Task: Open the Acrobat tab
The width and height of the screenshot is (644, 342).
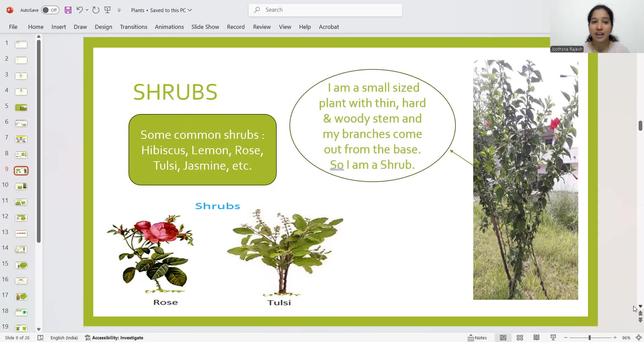Action: [x=329, y=27]
